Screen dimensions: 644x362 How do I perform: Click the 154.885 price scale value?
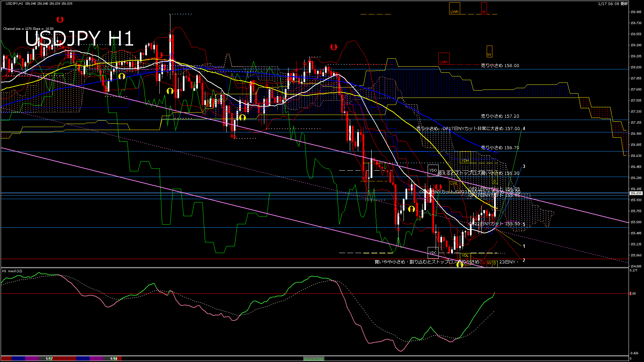pyautogui.click(x=636, y=266)
